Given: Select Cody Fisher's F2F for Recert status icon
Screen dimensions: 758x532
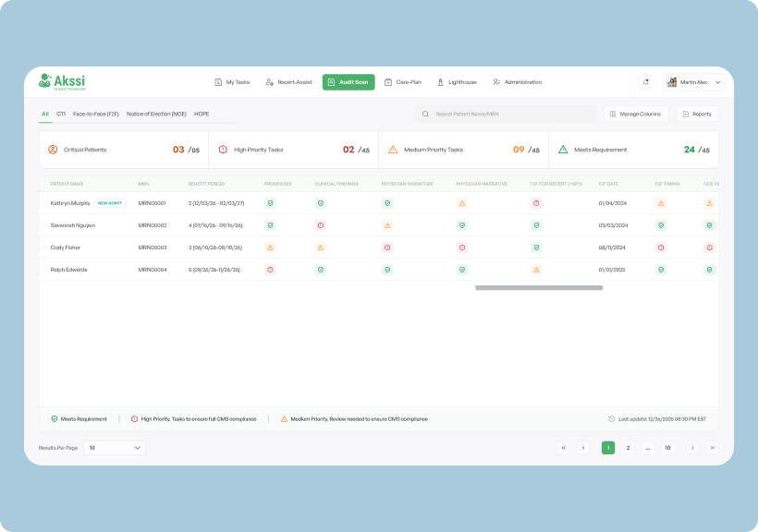Looking at the screenshot, I should 536,248.
